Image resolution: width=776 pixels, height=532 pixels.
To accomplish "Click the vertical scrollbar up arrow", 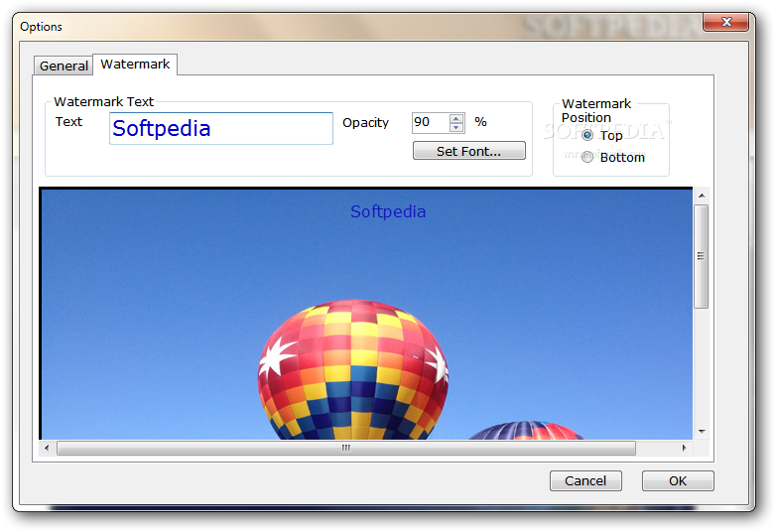I will 702,196.
